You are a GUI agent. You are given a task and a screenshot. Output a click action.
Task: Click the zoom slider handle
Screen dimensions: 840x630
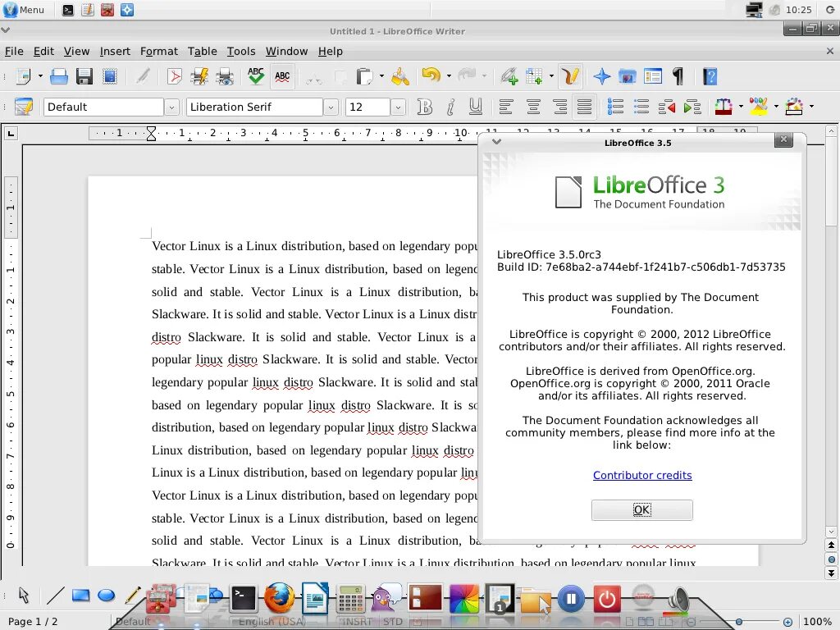click(x=739, y=622)
